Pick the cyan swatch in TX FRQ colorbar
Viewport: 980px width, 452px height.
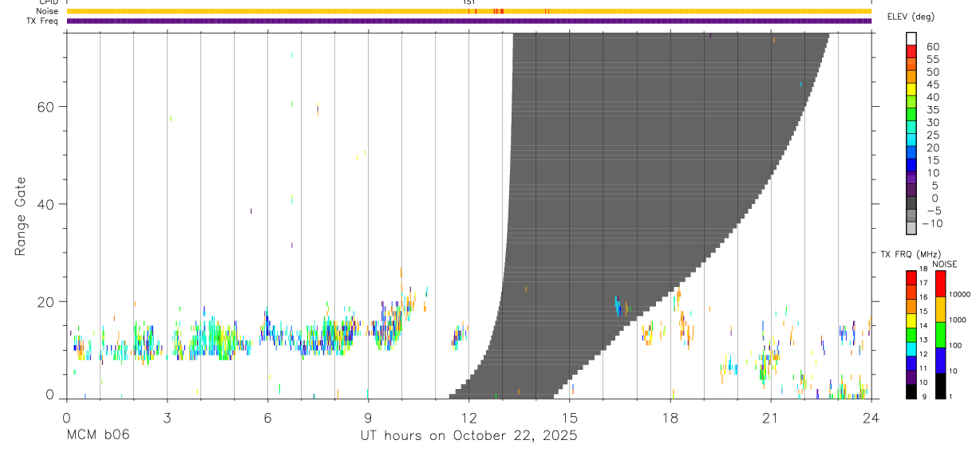911,349
